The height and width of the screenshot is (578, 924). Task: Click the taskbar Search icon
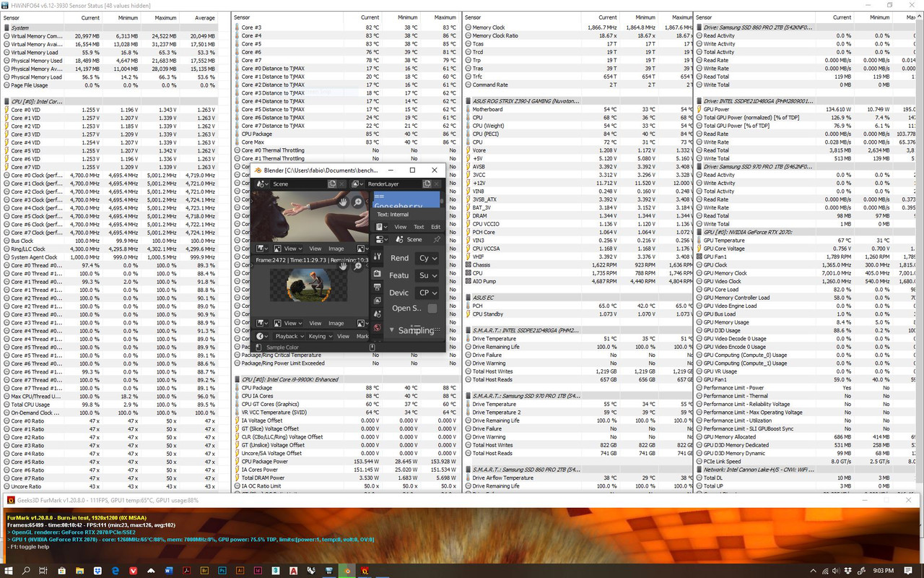coord(26,570)
